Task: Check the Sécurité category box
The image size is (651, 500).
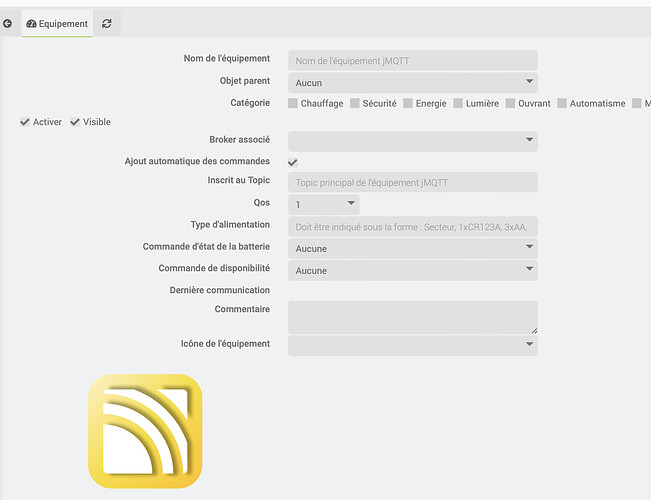Action: 355,103
